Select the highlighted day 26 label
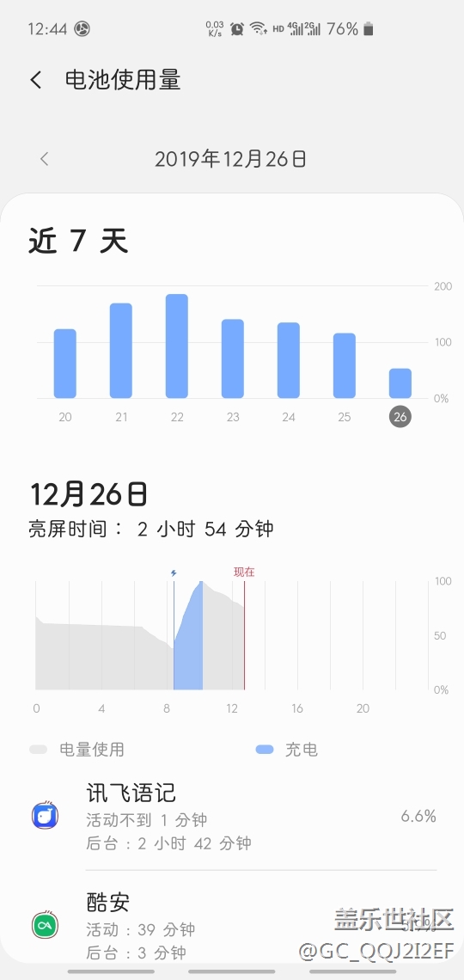Screen dimensions: 464x980 400,417
